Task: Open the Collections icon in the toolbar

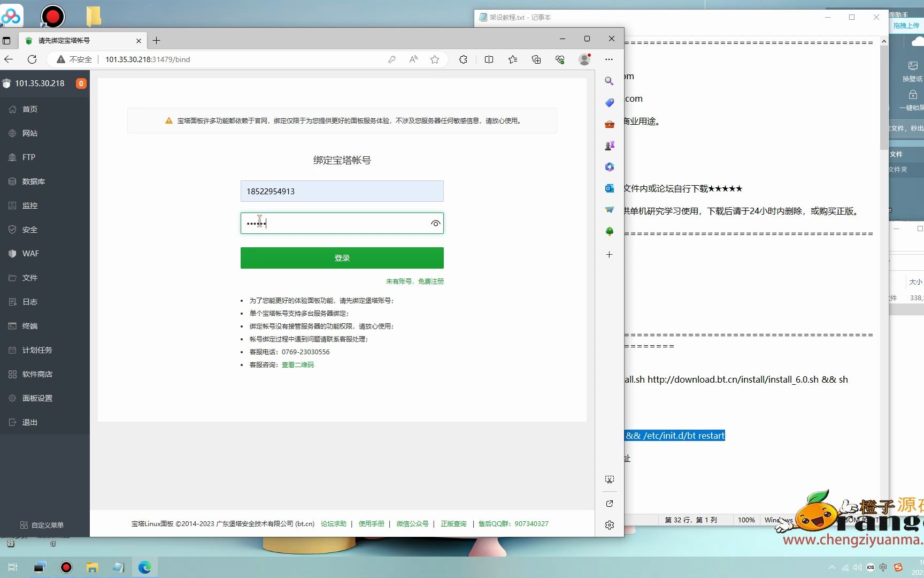Action: [536, 59]
